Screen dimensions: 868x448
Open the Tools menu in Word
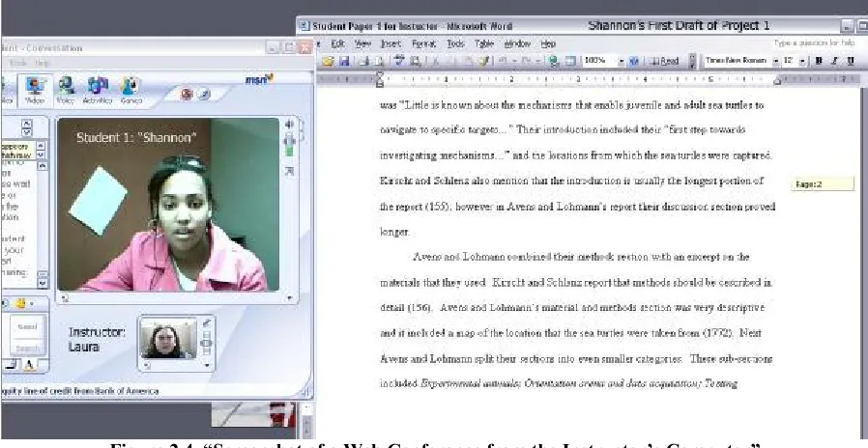click(455, 43)
